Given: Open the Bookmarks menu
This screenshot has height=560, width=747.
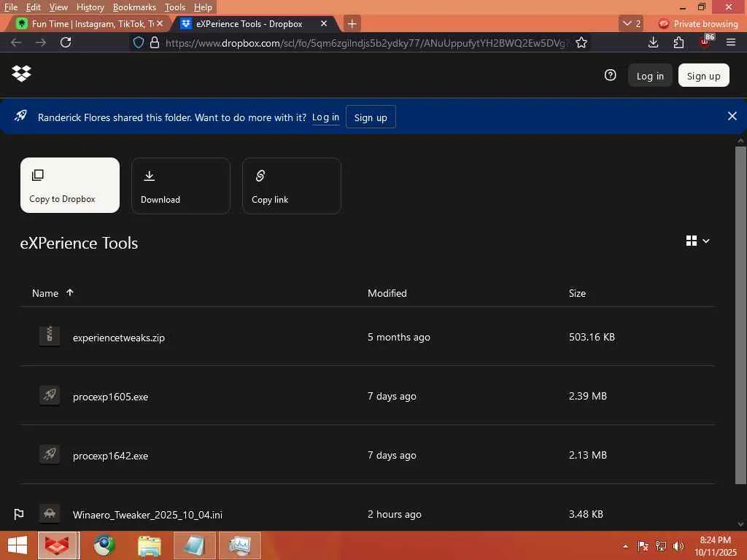Looking at the screenshot, I should [134, 7].
